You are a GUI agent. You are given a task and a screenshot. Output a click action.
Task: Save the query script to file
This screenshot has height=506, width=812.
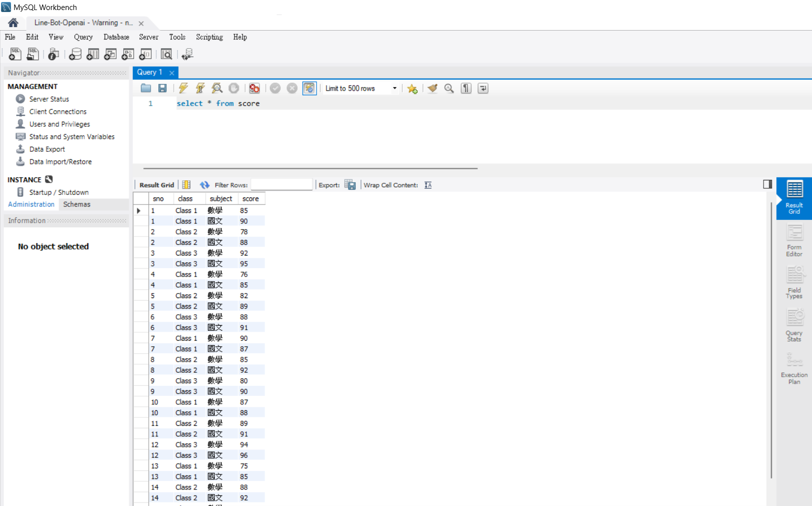(x=162, y=88)
